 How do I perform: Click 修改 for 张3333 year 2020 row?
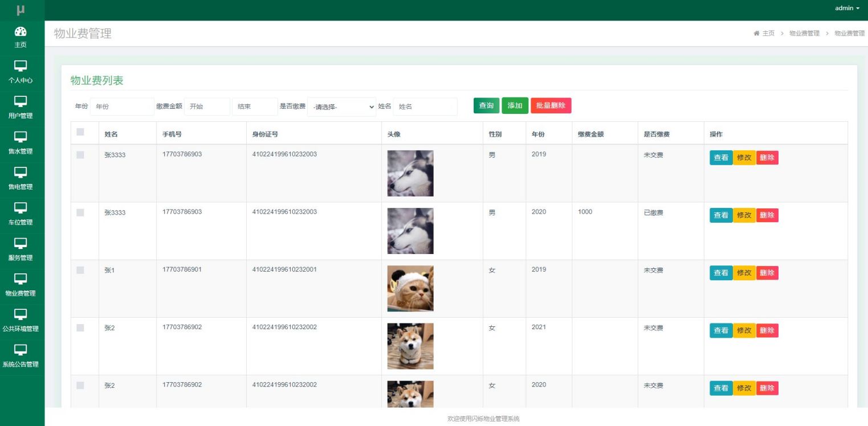click(744, 215)
